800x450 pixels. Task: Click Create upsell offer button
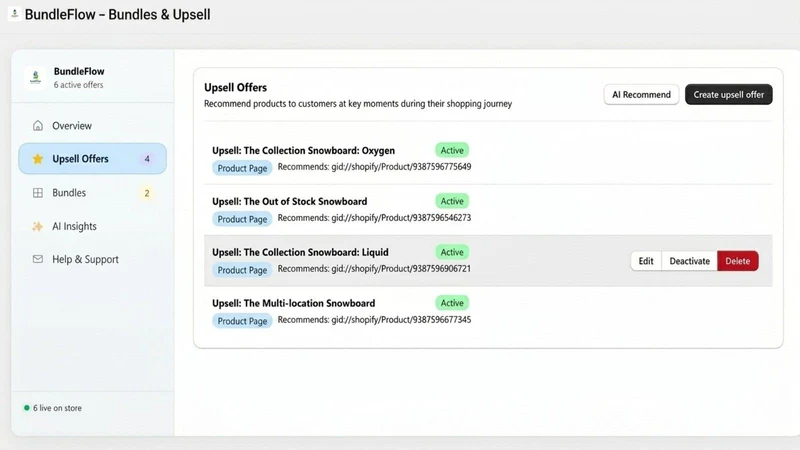729,94
